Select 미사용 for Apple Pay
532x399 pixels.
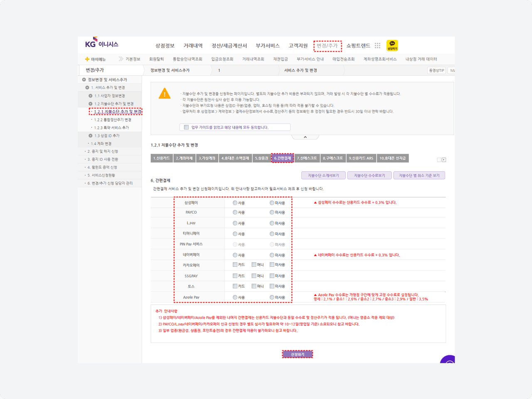[272, 297]
